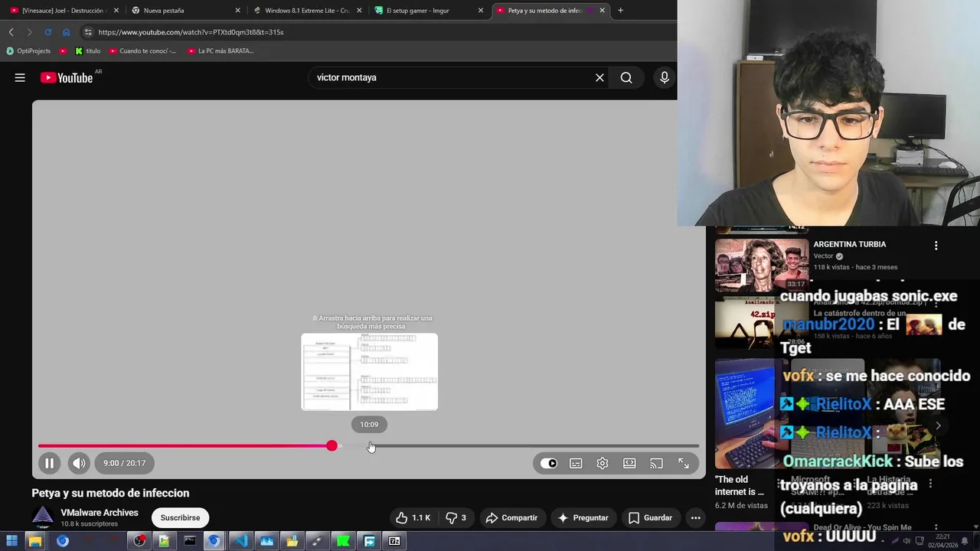Click the Preguntar button
This screenshot has width=980, height=551.
583,518
